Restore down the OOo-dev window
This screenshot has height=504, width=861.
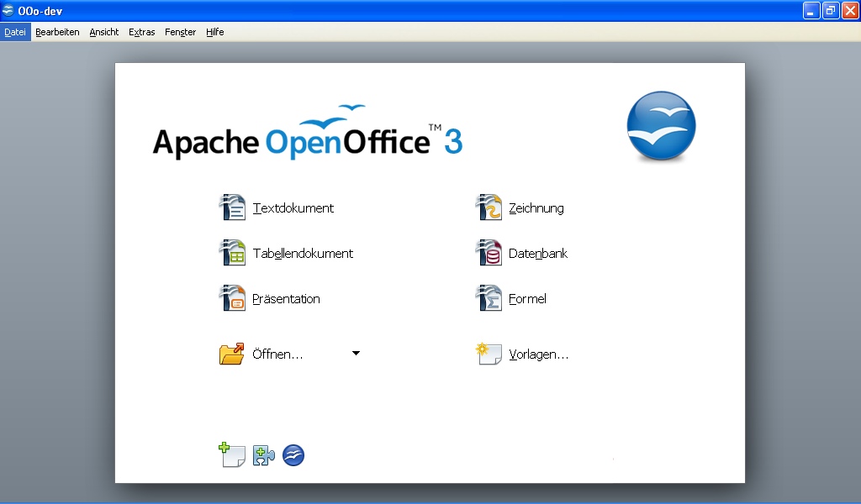click(x=830, y=10)
